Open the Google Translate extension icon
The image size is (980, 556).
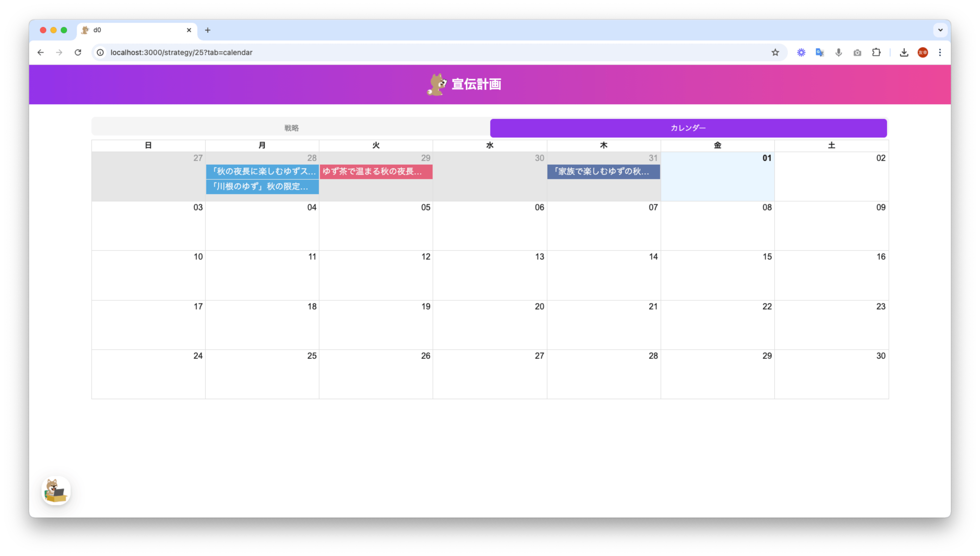tap(820, 52)
